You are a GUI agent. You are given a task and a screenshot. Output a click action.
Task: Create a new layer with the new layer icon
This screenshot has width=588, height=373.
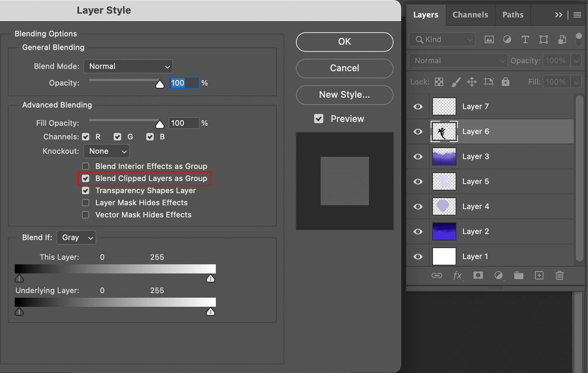click(539, 276)
